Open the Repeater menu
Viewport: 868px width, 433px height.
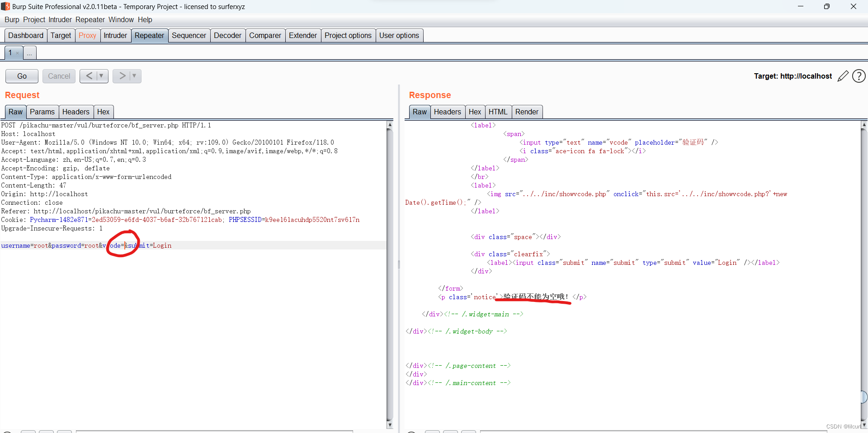tap(90, 20)
